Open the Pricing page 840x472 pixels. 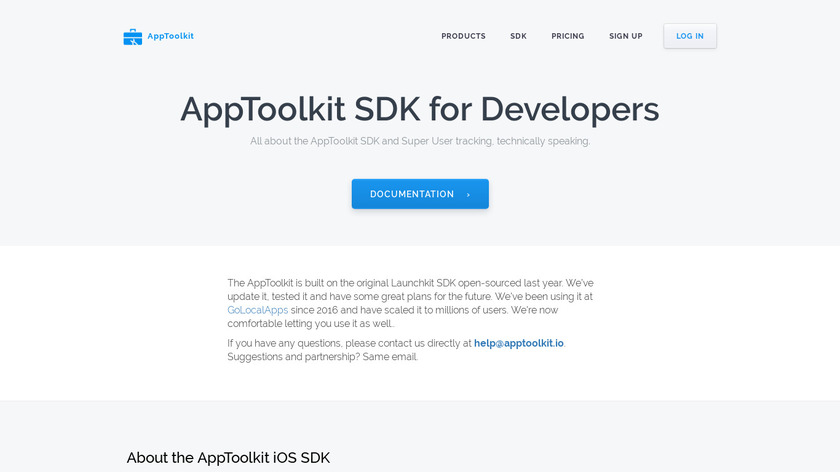pyautogui.click(x=568, y=36)
